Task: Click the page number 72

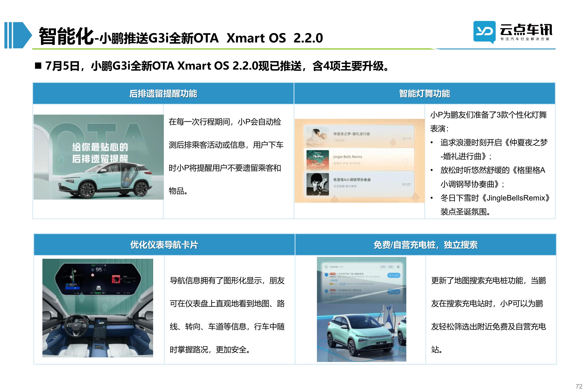Action: click(579, 386)
